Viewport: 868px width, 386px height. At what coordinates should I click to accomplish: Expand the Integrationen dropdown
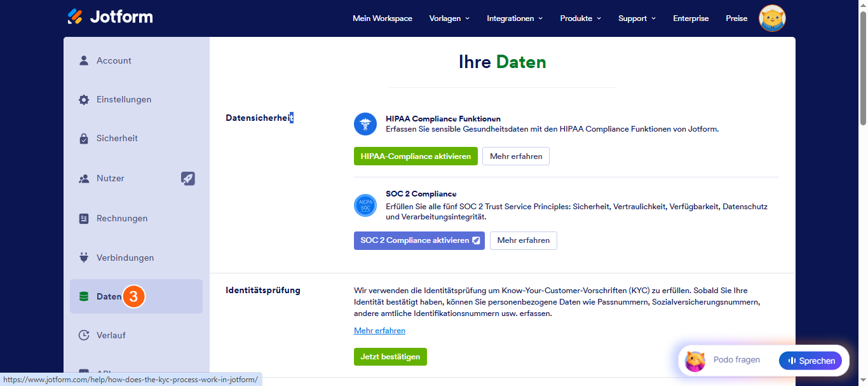point(515,18)
